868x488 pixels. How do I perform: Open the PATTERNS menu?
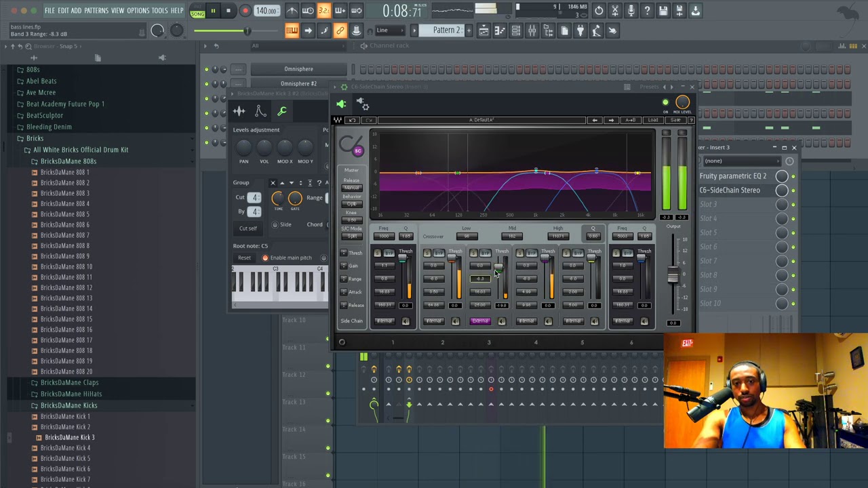(x=96, y=11)
